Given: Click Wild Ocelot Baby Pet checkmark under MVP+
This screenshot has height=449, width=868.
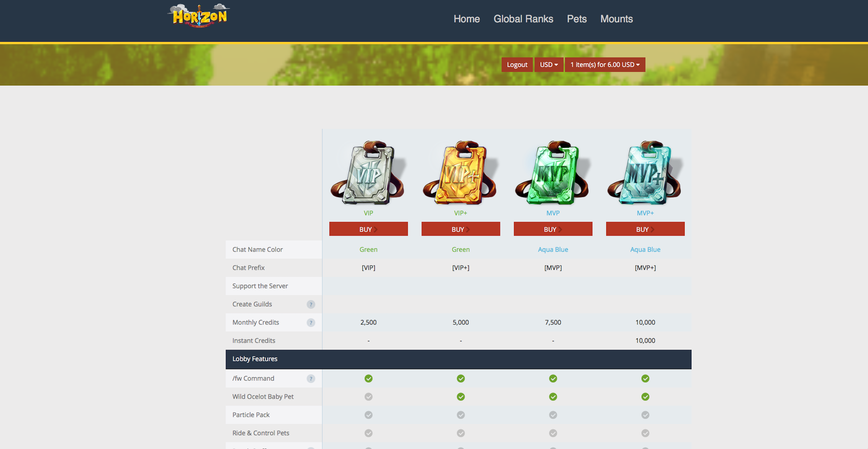Looking at the screenshot, I should 645,397.
